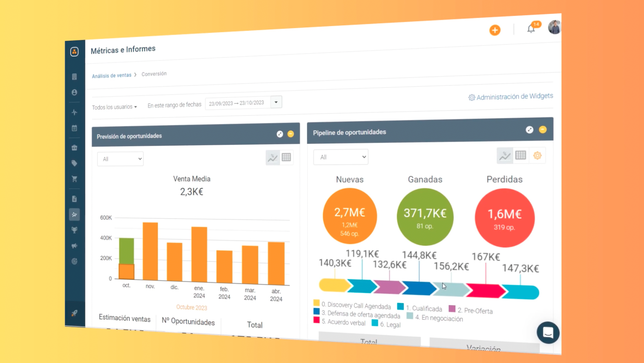Click the dark blue Defensa de oferta segment
This screenshot has width=644, height=363.
coord(419,288)
